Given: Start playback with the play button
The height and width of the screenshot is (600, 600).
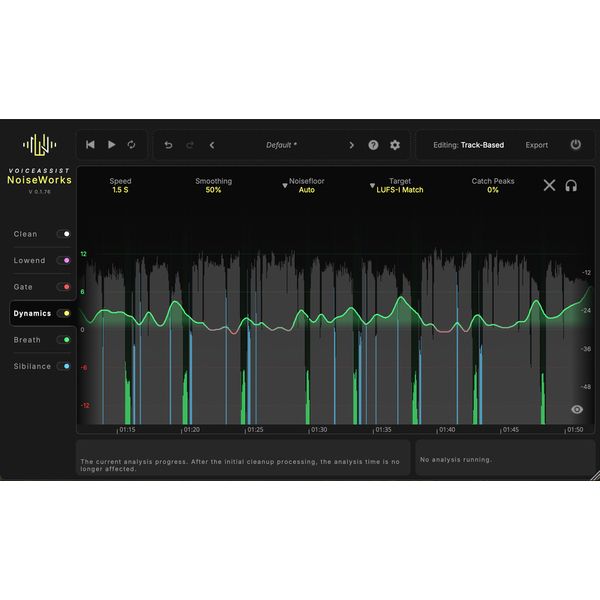Looking at the screenshot, I should 111,145.
